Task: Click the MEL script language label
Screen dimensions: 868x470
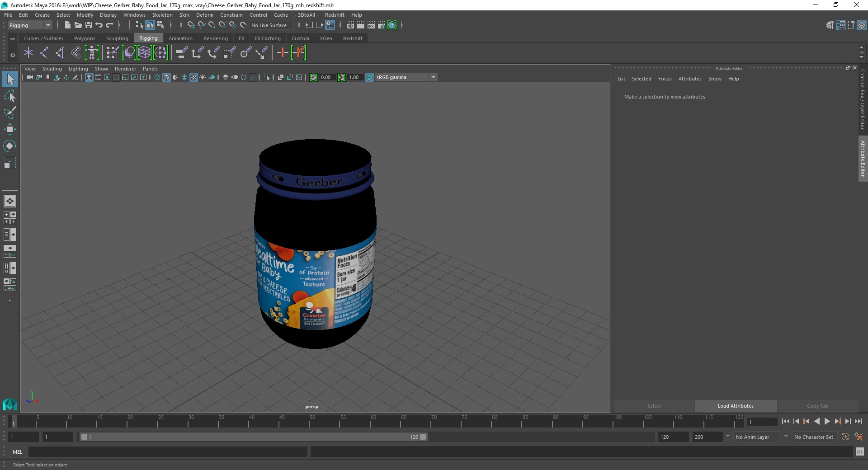Action: pyautogui.click(x=17, y=452)
